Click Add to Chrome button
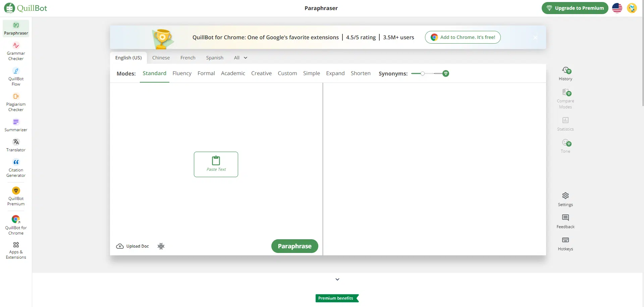This screenshot has width=644, height=307. coord(463,37)
